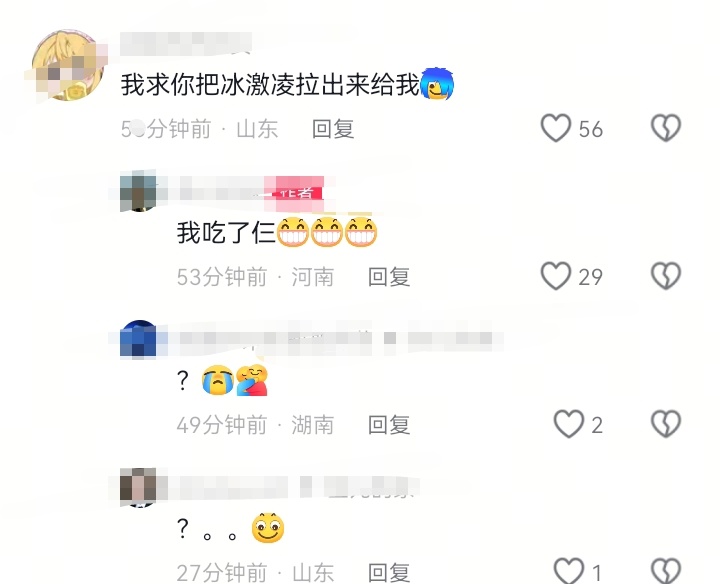Dislike the crying emoji reply from 湖南

click(x=666, y=424)
